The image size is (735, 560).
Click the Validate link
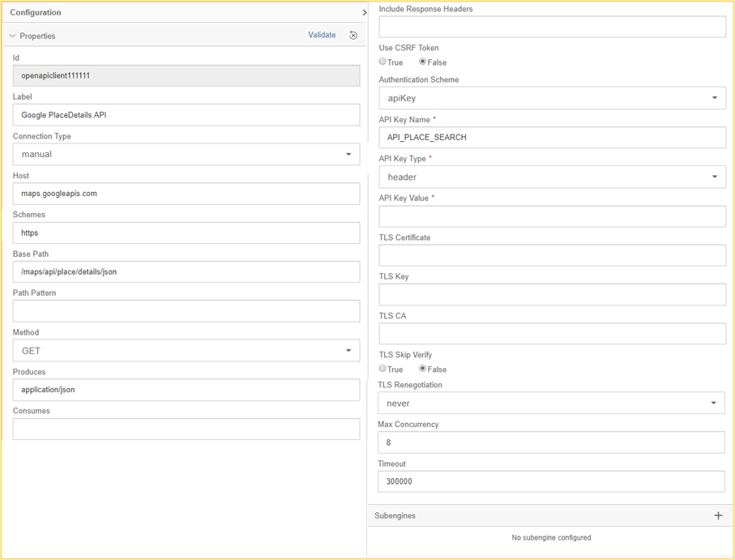tap(322, 36)
